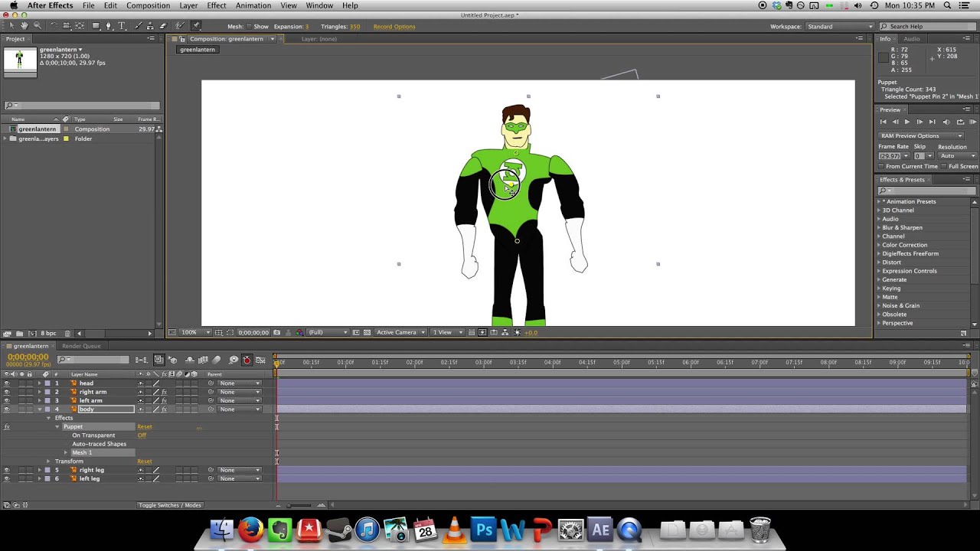Mute audio in Preview panel
980x551 pixels.
946,122
